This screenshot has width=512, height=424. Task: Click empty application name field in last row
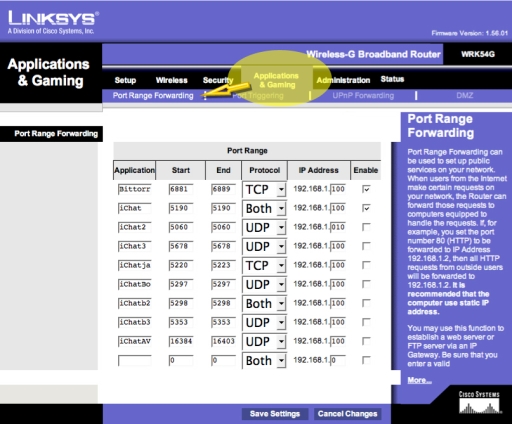(135, 360)
